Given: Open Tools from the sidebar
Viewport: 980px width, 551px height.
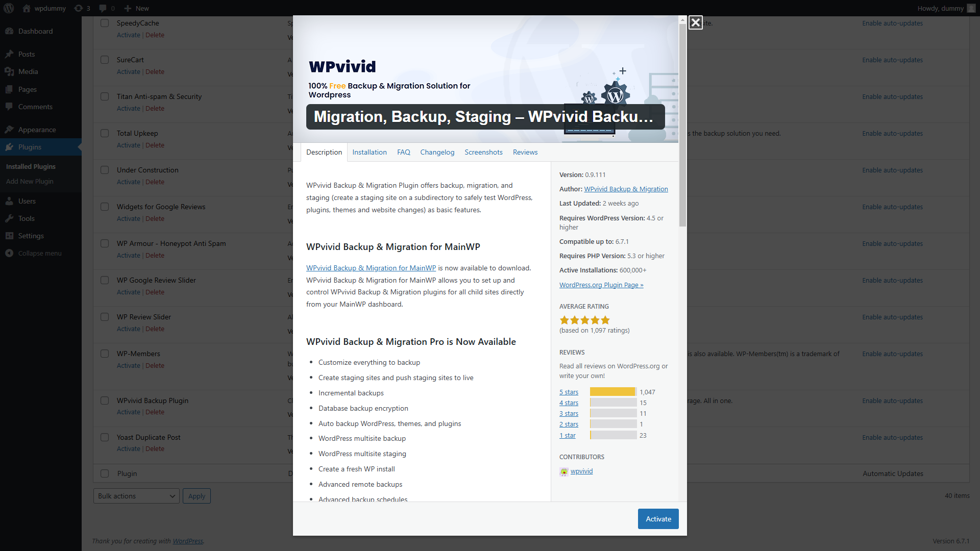Looking at the screenshot, I should pos(41,218).
